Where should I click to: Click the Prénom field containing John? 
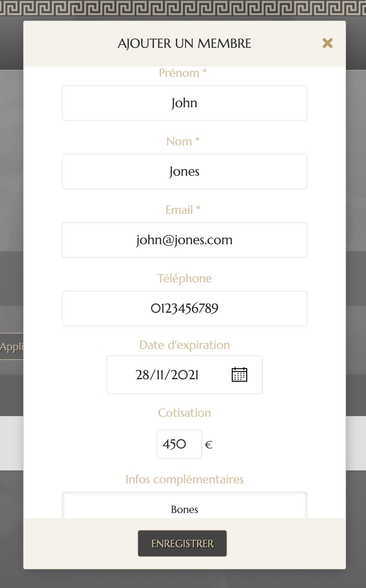(184, 103)
